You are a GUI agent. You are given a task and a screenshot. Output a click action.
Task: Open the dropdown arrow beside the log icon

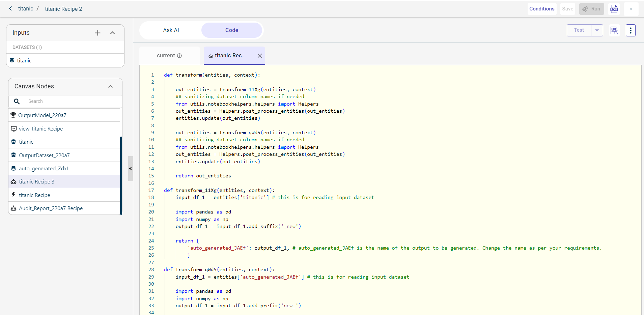tap(631, 9)
